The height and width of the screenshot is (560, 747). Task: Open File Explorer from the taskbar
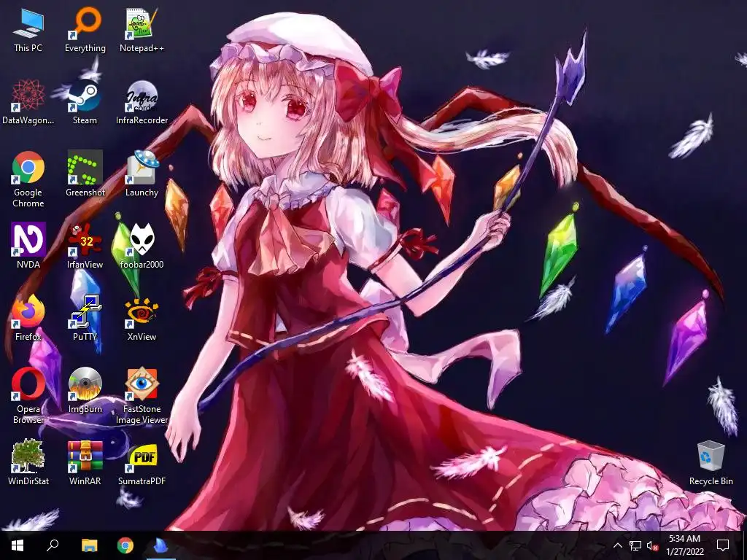tap(89, 545)
